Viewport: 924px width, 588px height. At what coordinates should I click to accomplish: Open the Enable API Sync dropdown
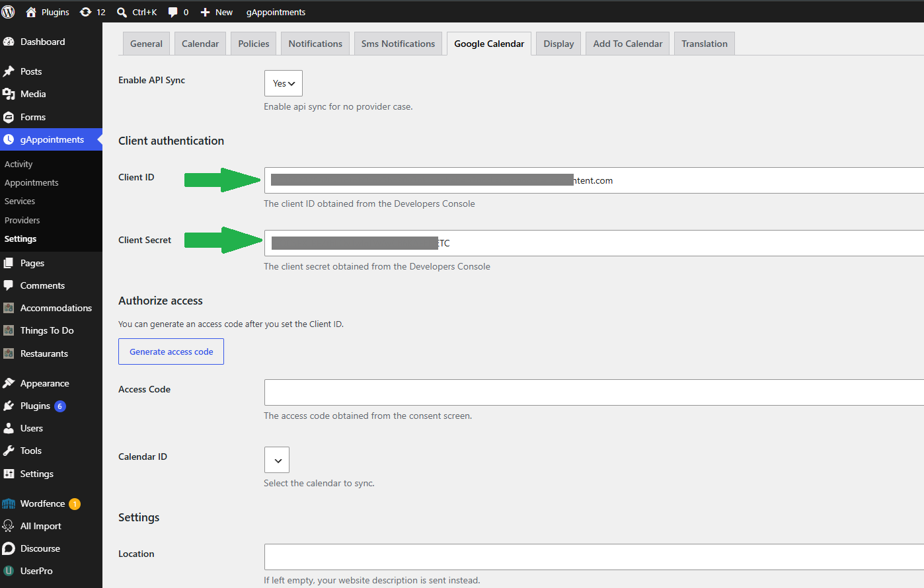[x=284, y=83]
